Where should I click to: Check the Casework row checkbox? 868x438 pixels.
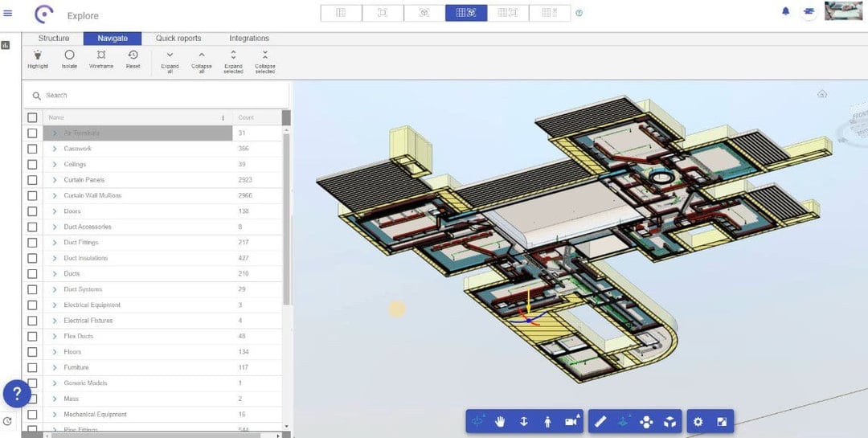(32, 149)
